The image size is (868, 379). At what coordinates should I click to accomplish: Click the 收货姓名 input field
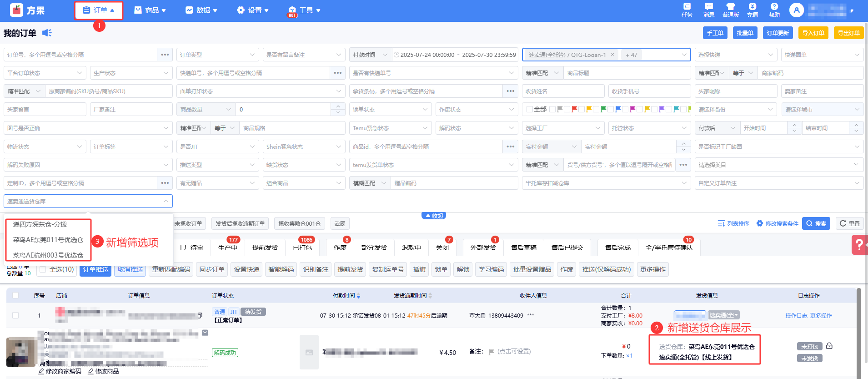tap(563, 91)
